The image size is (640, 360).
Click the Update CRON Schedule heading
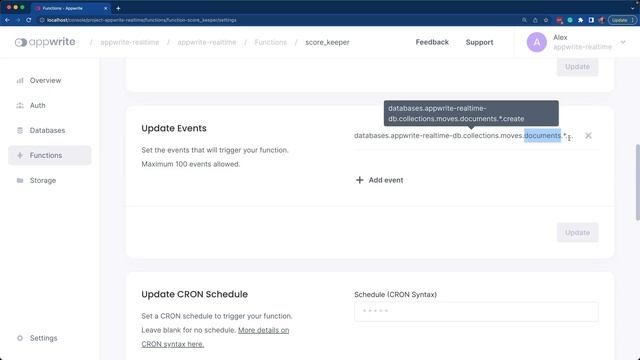pos(194,294)
